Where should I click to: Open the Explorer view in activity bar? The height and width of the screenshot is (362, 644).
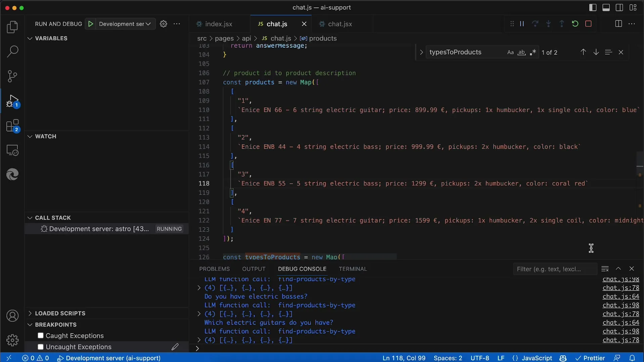[12, 27]
